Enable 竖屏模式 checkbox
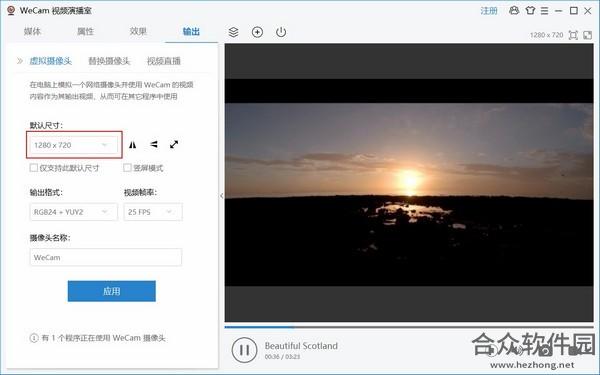This screenshot has height=375, width=600. click(x=127, y=168)
